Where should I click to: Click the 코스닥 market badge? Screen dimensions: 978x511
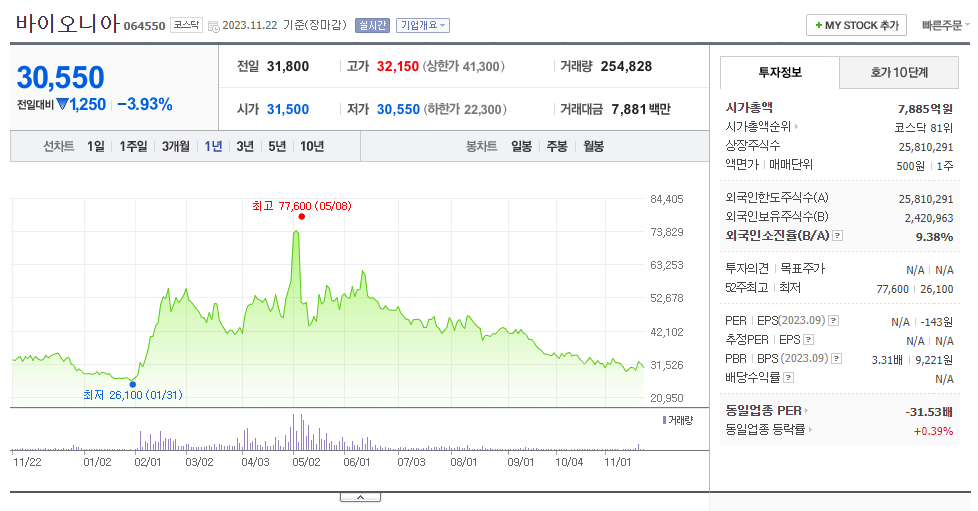[x=186, y=25]
